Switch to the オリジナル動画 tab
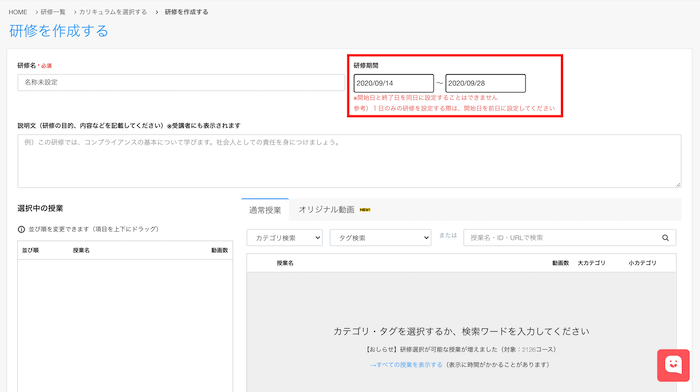700x392 pixels. click(334, 209)
